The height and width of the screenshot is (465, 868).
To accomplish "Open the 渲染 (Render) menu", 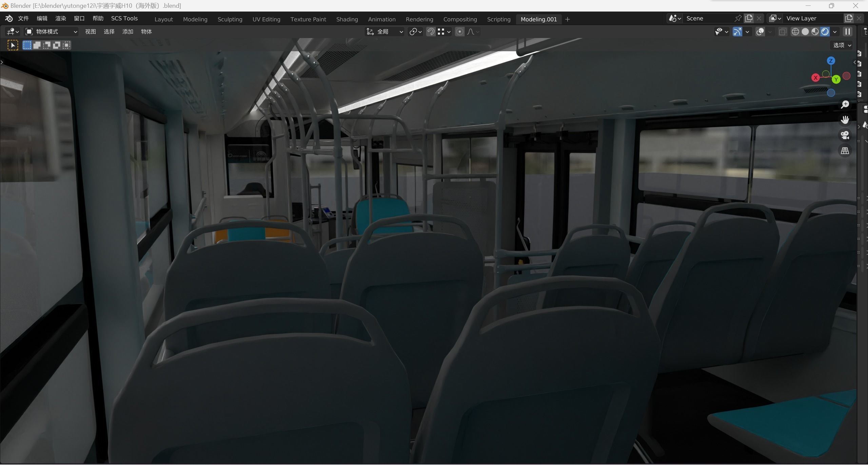I will pos(61,18).
